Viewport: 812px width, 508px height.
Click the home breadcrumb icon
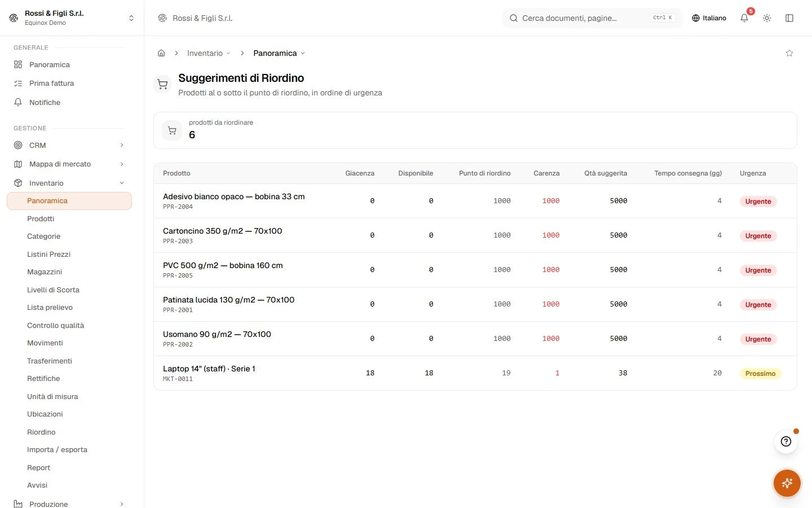click(x=161, y=53)
